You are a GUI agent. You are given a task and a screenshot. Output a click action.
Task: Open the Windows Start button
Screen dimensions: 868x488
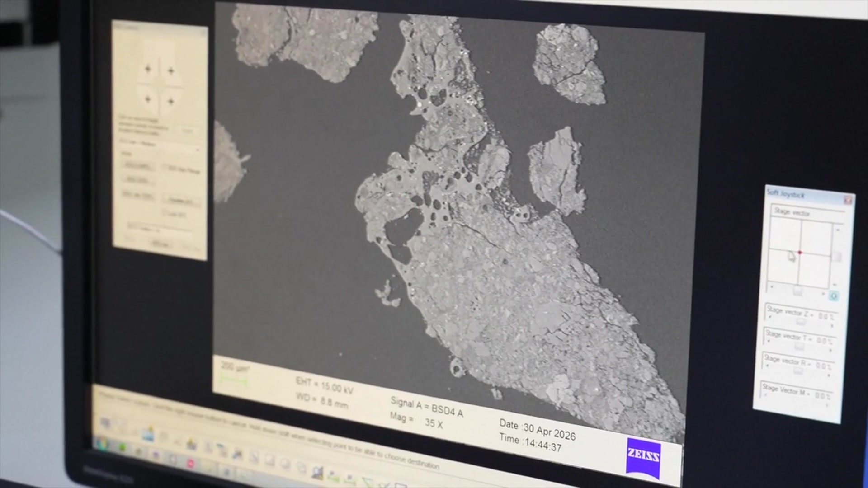click(x=102, y=444)
